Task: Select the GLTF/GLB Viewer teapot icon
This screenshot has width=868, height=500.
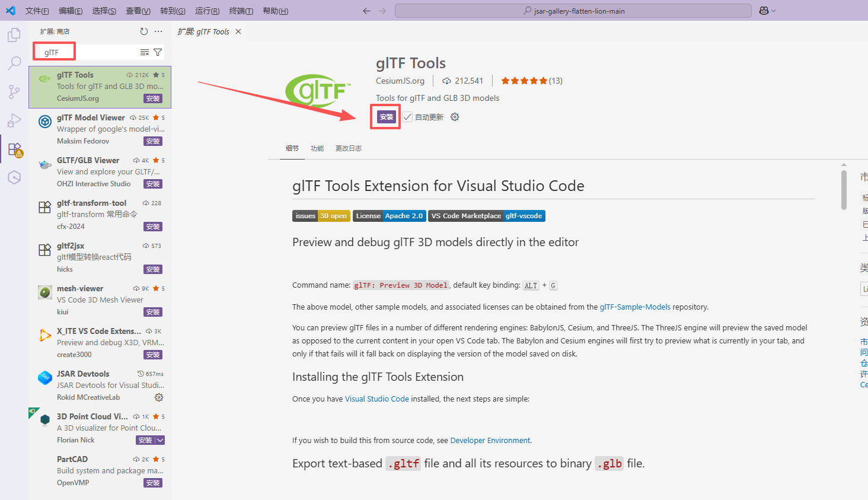Action: pyautogui.click(x=45, y=164)
